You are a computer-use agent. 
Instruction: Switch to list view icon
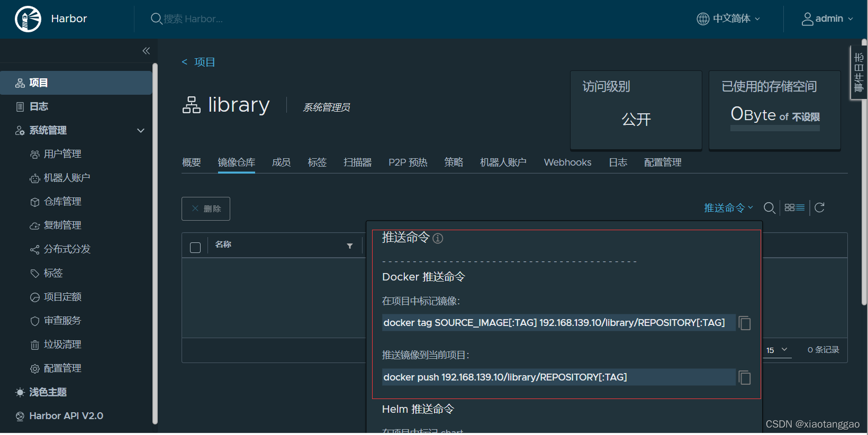click(800, 207)
